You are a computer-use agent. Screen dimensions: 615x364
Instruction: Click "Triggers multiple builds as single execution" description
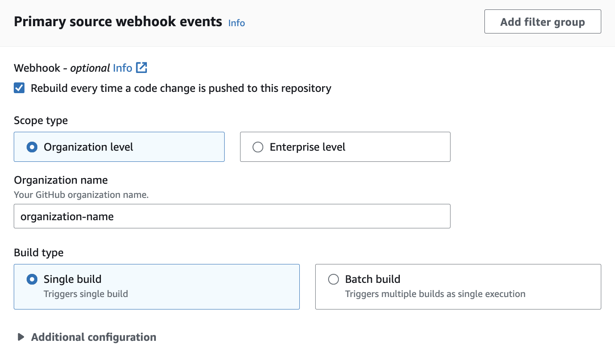pyautogui.click(x=435, y=294)
